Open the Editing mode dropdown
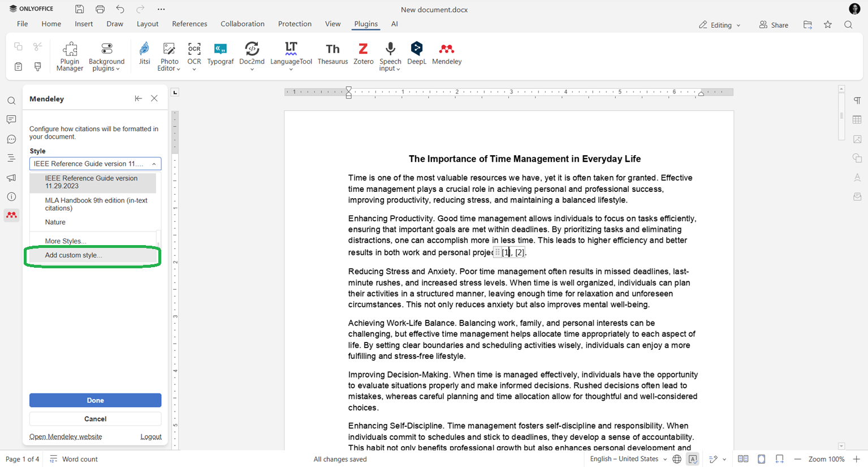 tap(720, 25)
